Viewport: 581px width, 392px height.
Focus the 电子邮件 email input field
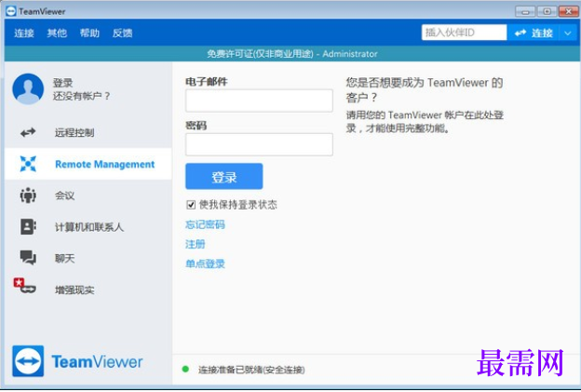point(259,101)
